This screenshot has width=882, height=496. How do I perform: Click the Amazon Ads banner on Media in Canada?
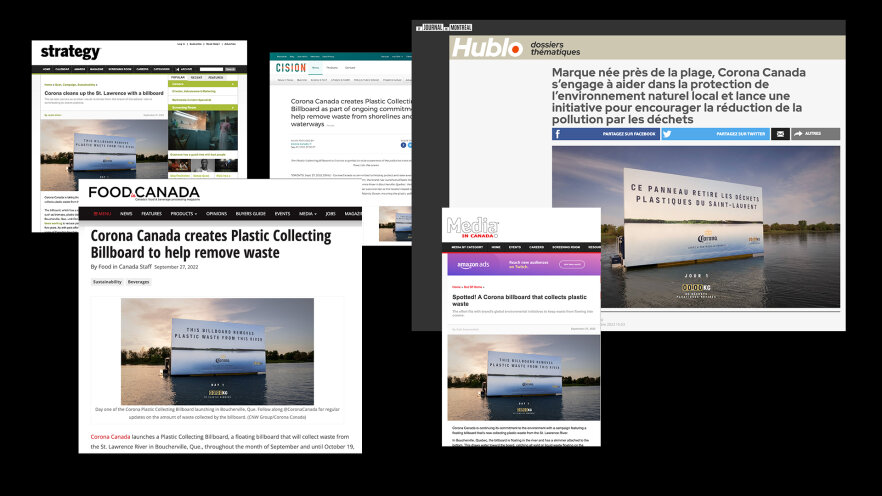pyautogui.click(x=524, y=264)
